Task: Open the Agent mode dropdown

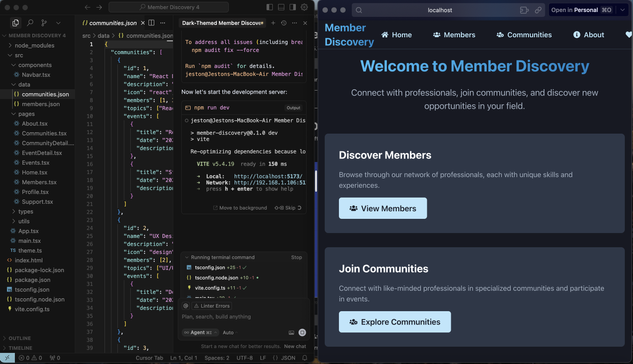Action: [x=200, y=333]
